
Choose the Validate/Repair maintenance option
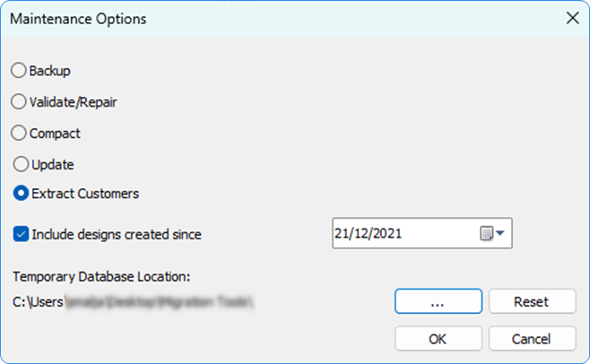pos(19,101)
